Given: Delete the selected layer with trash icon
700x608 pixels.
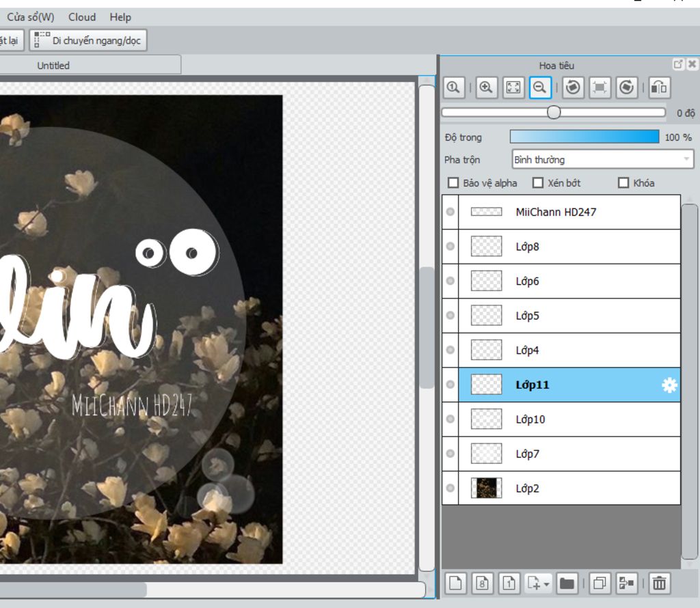Looking at the screenshot, I should pyautogui.click(x=660, y=583).
